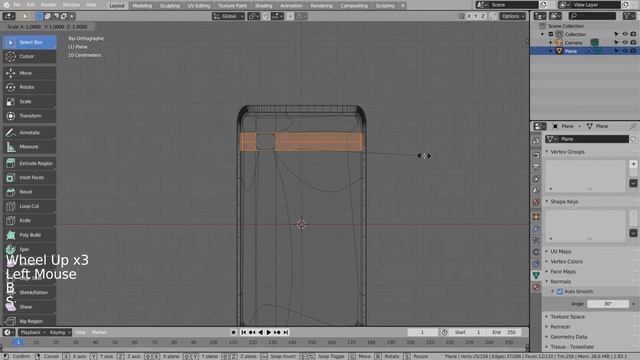Add a new vertex group with plus
The image size is (640, 360).
coord(633,164)
